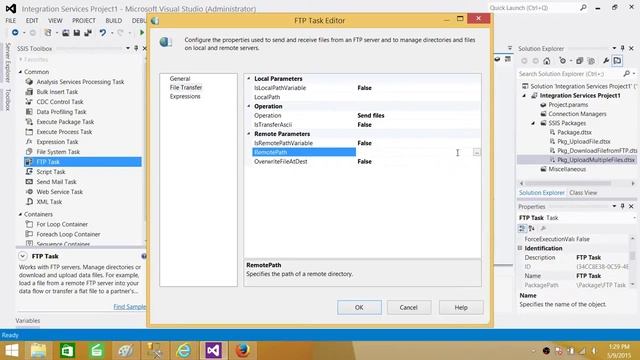This screenshot has width=640, height=360.
Task: Click Quick Launch search box
Action: [533, 8]
